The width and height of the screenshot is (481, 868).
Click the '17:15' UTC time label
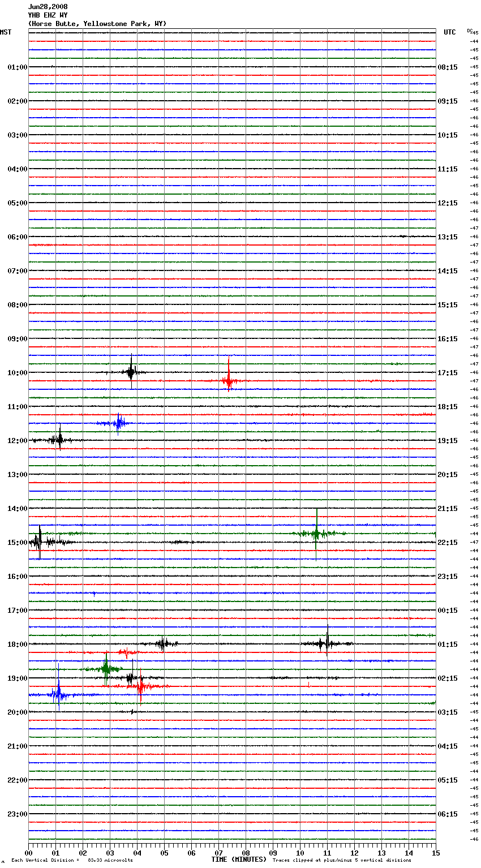(448, 373)
